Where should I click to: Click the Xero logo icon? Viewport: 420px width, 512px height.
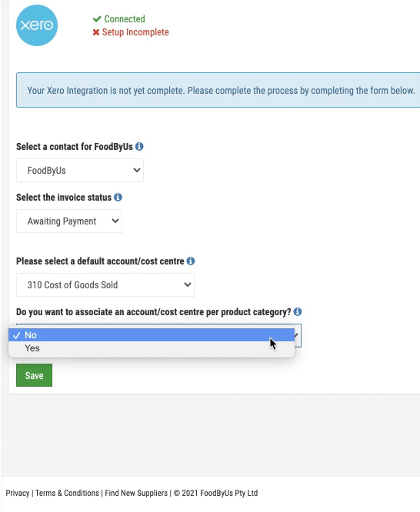point(37,25)
